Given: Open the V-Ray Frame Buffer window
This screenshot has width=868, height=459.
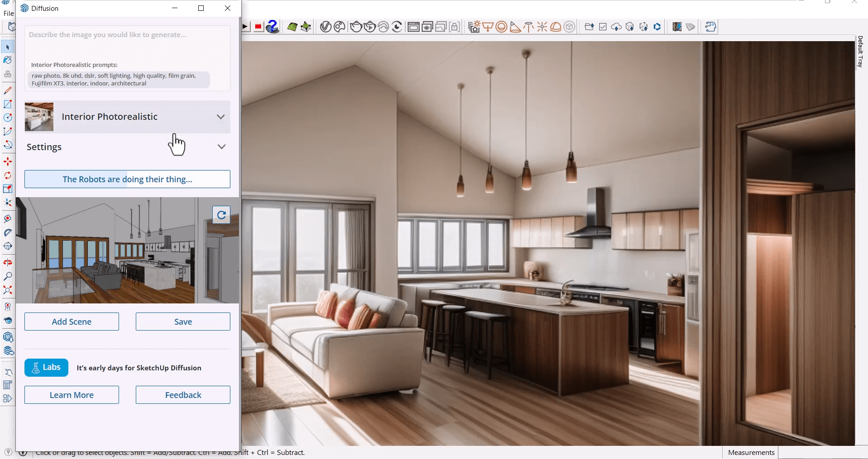Looking at the screenshot, I should (x=414, y=27).
